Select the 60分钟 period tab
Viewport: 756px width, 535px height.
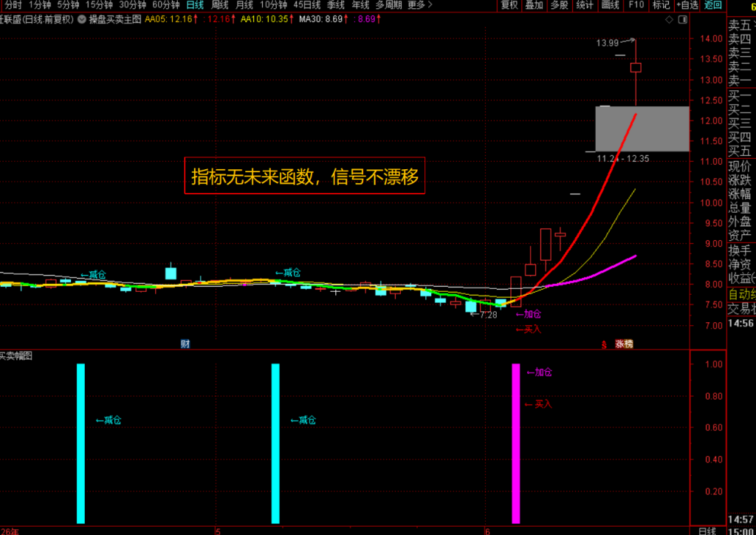point(166,5)
